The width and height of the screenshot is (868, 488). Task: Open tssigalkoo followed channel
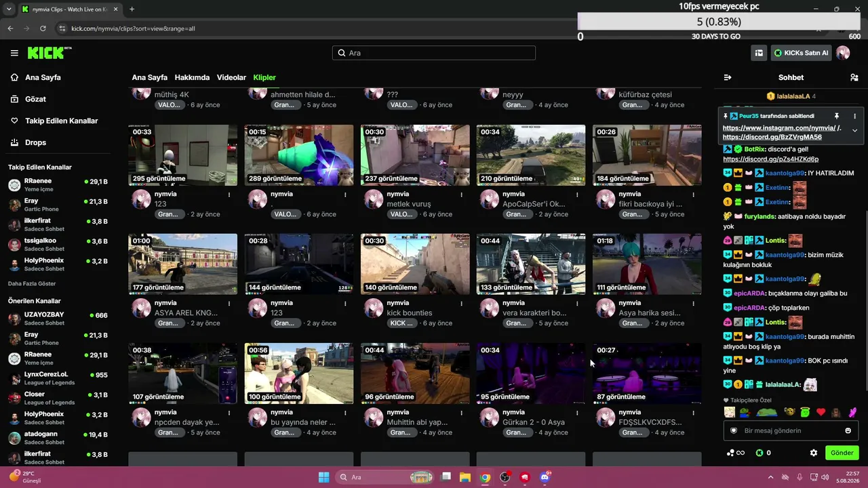coord(58,244)
